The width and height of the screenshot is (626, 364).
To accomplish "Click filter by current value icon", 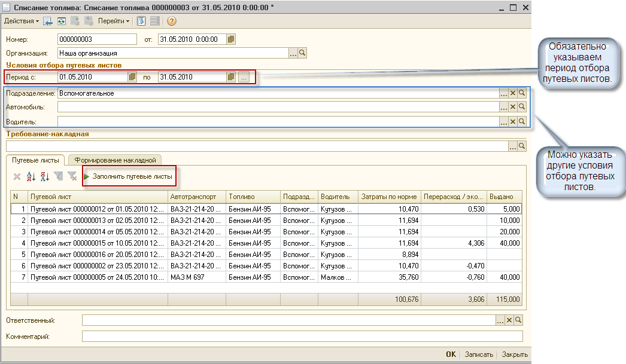I will click(x=59, y=176).
